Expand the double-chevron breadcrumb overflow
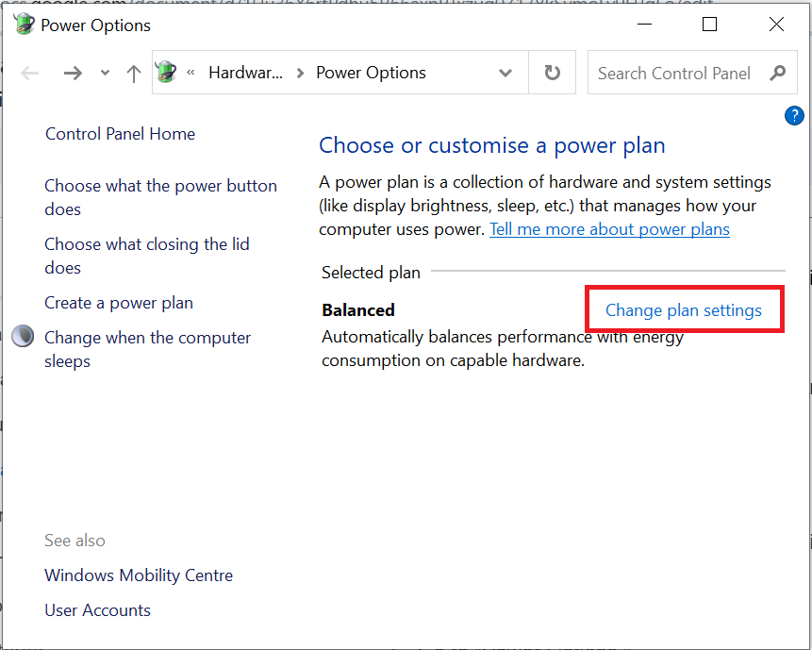Screen dimensions: 812x650 click(x=191, y=74)
